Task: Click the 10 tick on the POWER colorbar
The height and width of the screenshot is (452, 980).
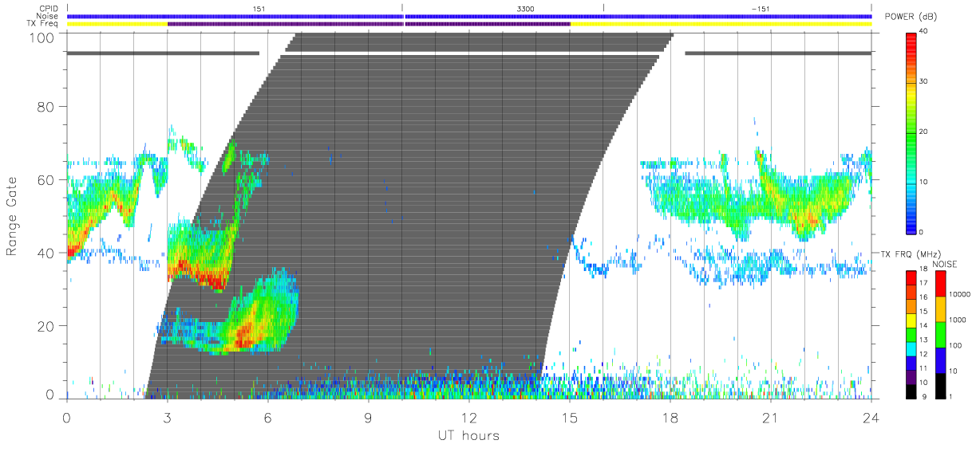Action: coord(925,182)
